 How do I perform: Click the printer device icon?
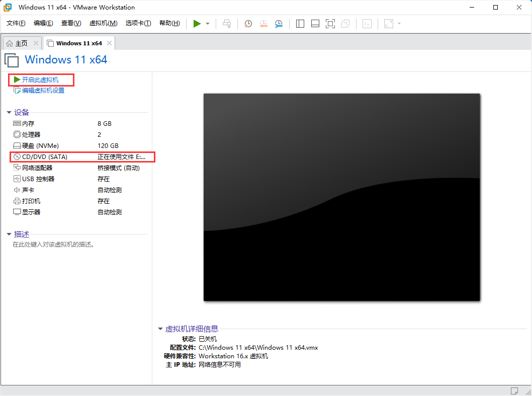point(17,201)
